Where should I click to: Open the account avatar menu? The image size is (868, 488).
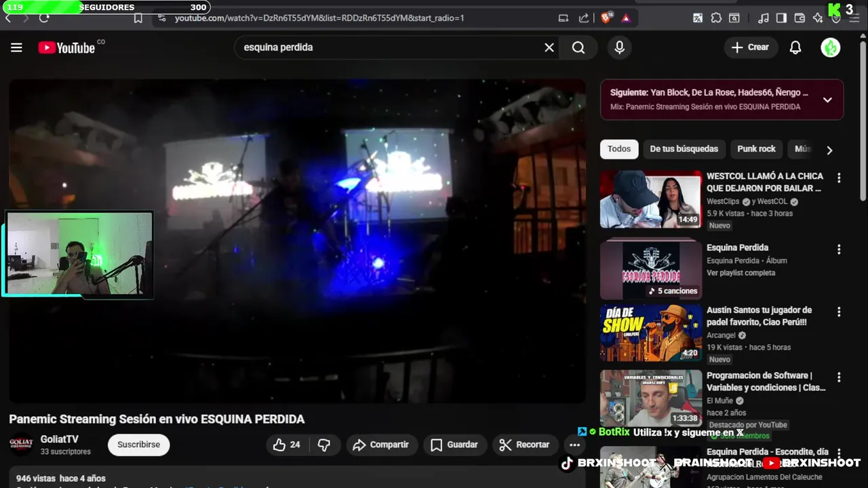point(831,47)
